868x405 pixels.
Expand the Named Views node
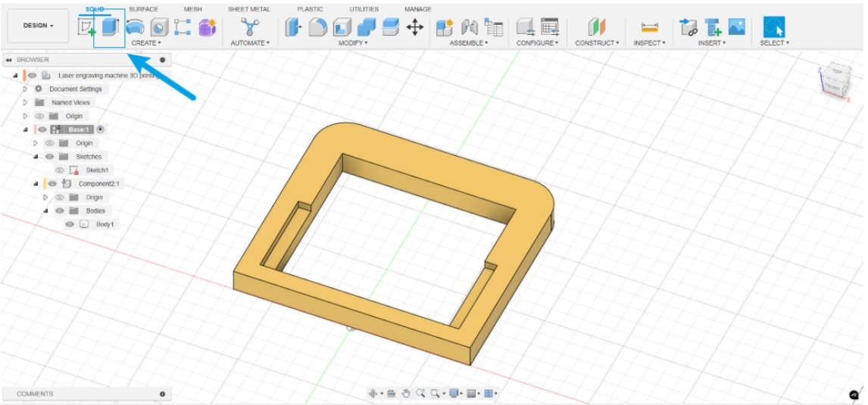coord(25,102)
